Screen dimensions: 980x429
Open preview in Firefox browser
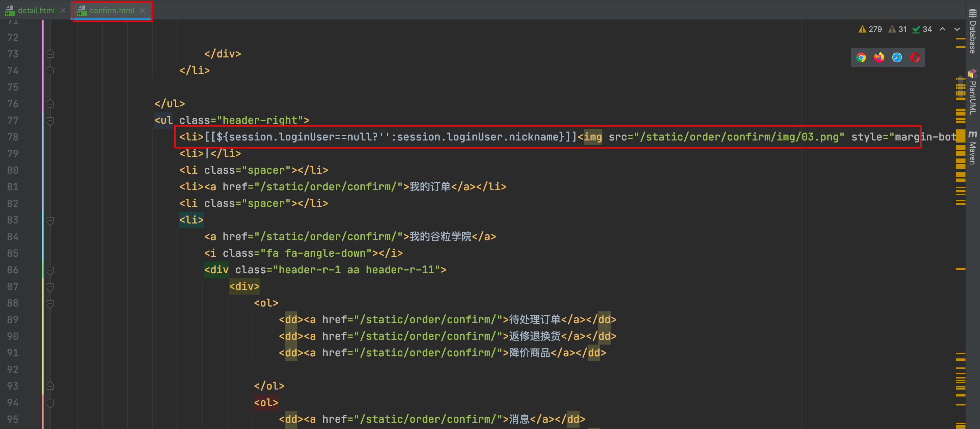879,57
